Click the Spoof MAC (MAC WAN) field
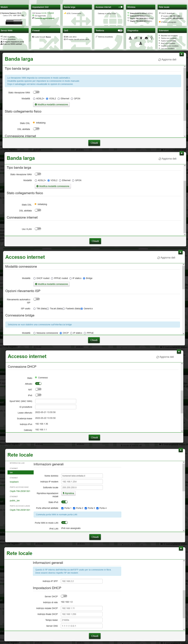Viewport: 188px width, 644px height. [56, 401]
